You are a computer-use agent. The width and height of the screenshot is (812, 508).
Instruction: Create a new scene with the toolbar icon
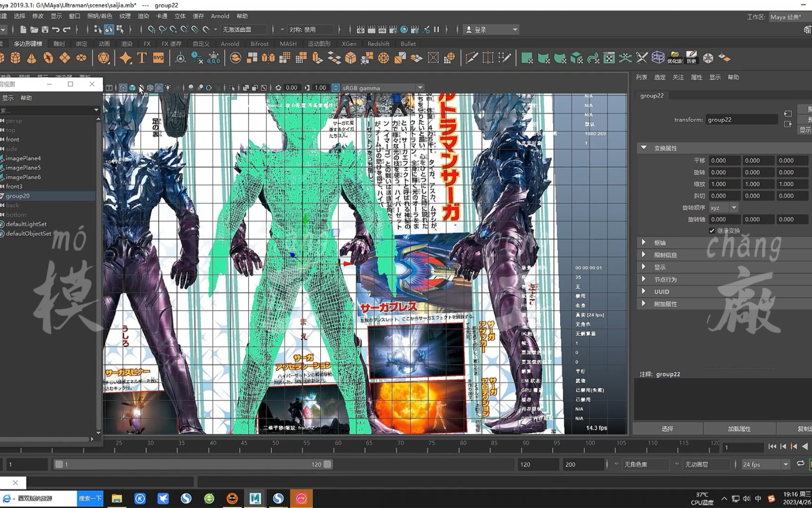click(23, 30)
